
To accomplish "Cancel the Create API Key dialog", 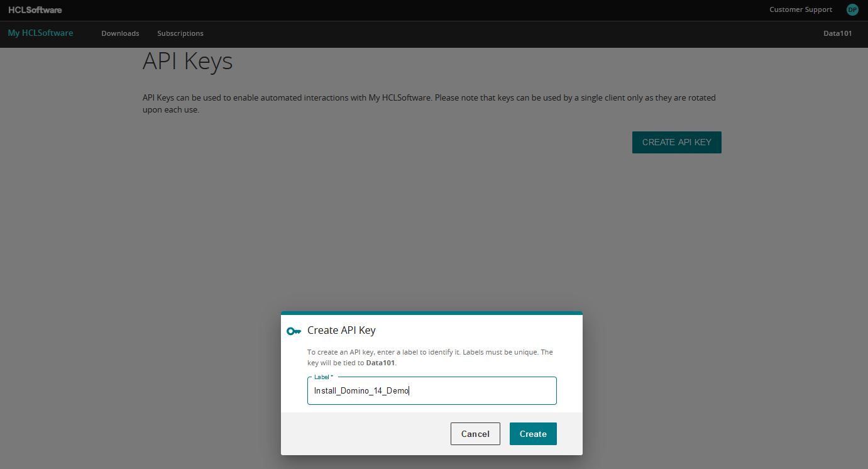I will [475, 434].
